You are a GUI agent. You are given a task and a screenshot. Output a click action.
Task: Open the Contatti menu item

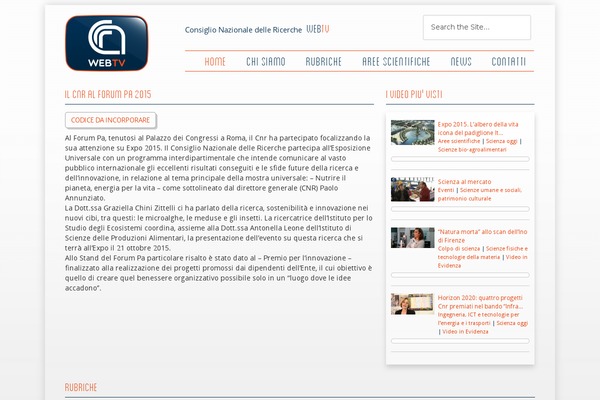click(x=509, y=62)
